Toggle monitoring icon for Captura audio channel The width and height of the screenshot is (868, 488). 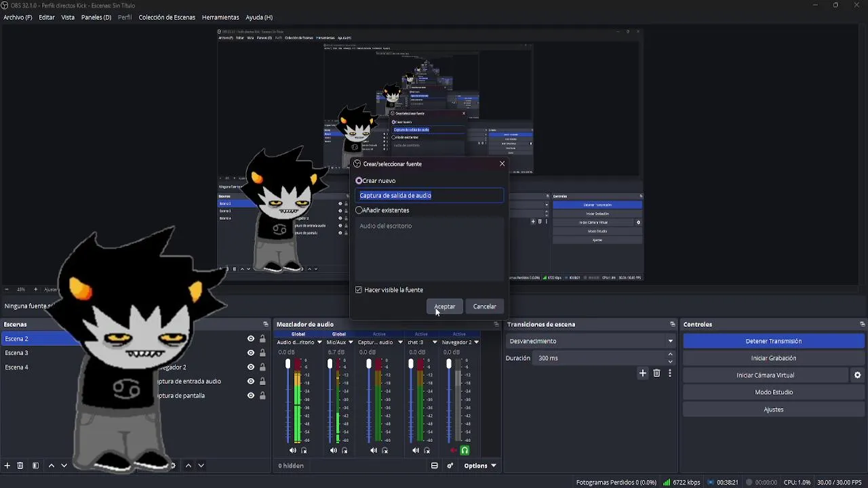[385, 451]
